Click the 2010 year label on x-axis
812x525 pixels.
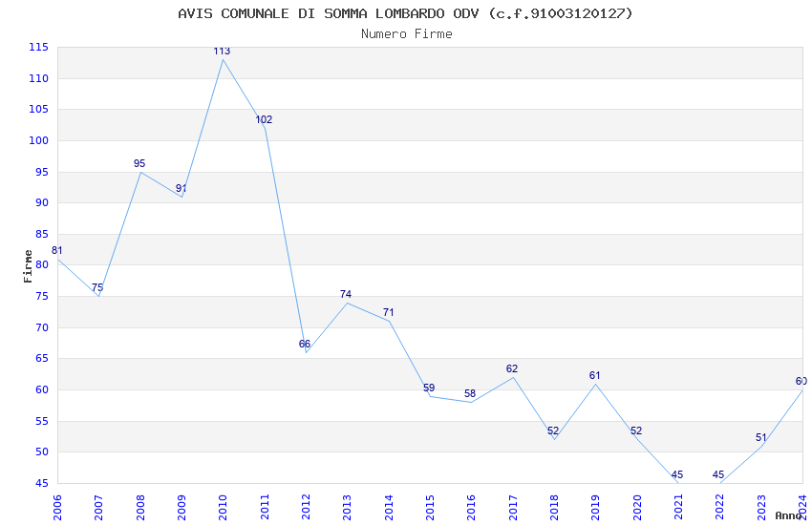223,507
